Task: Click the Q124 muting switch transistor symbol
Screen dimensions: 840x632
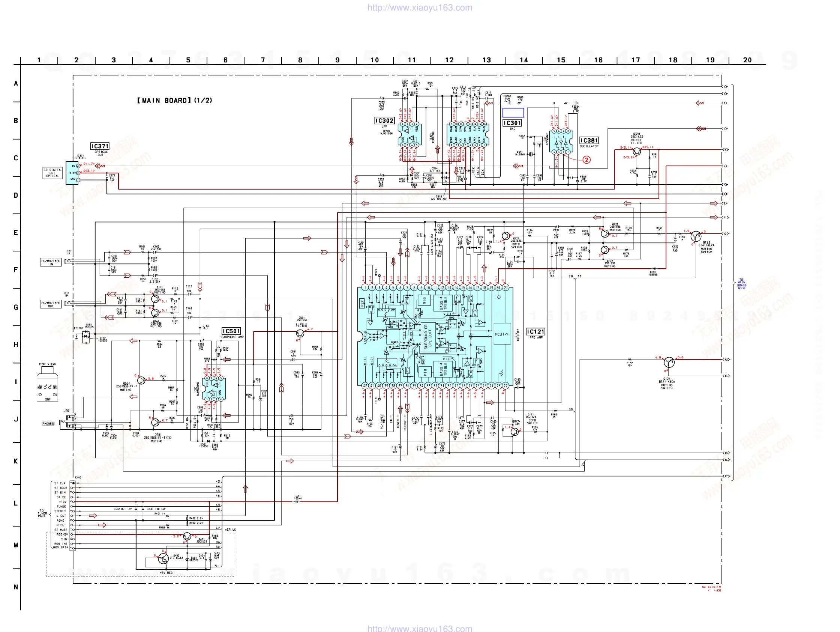Action: pos(669,362)
